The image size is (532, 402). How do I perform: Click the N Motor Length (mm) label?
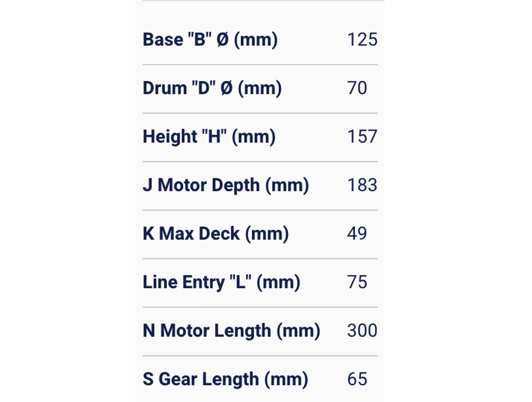[231, 330]
